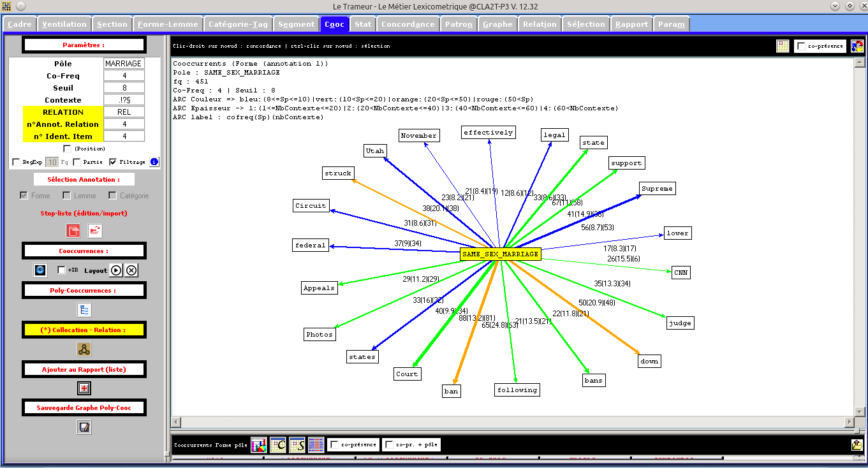Stop the layout with the X circle button
The width and height of the screenshot is (868, 468).
coord(131,270)
